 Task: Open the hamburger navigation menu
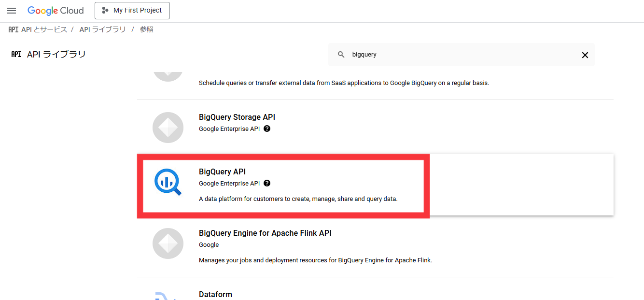(12, 11)
